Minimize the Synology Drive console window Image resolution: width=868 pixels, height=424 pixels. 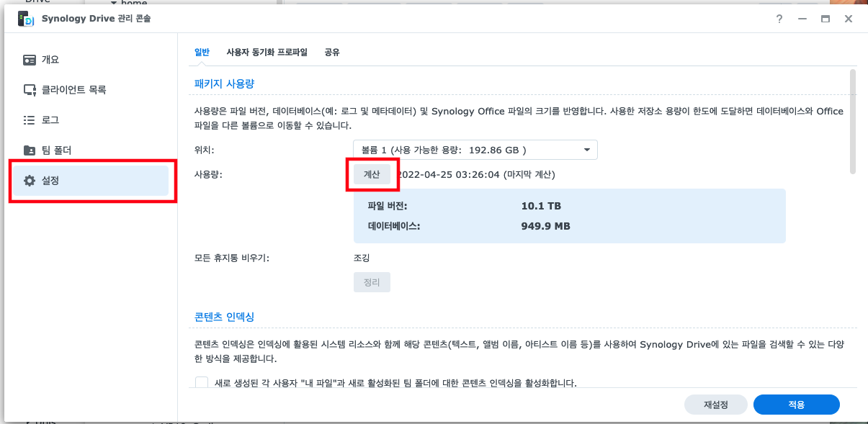[802, 19]
